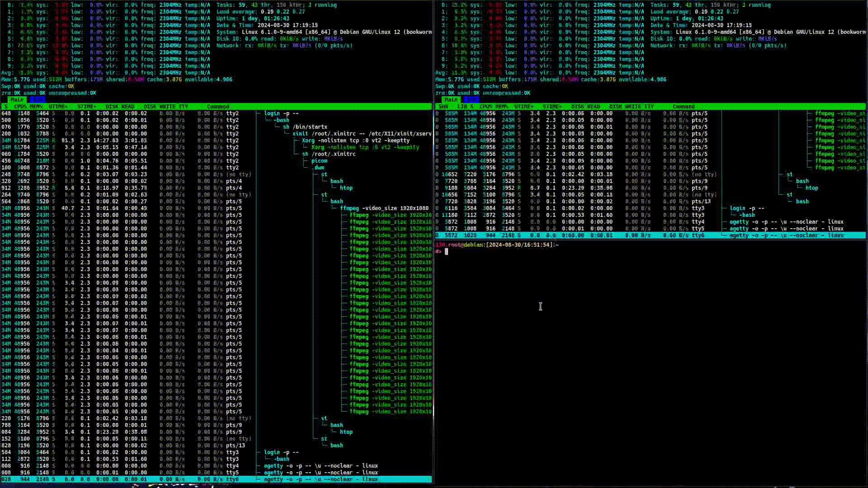Sort right htop by SHR column header
This screenshot has width=868, height=488.
443,107
